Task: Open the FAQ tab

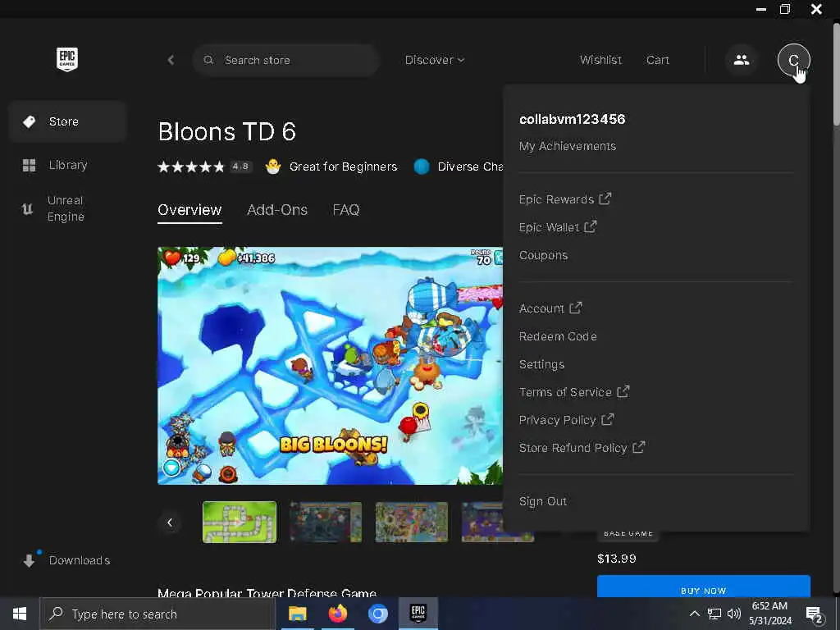Action: tap(346, 209)
